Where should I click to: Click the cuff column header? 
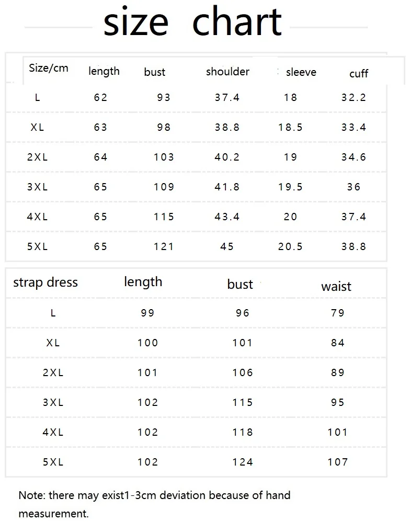click(358, 73)
